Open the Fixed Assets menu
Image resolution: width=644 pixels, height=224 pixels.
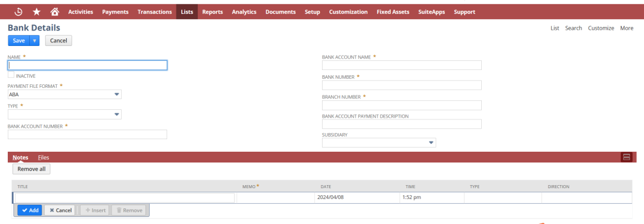coord(392,12)
